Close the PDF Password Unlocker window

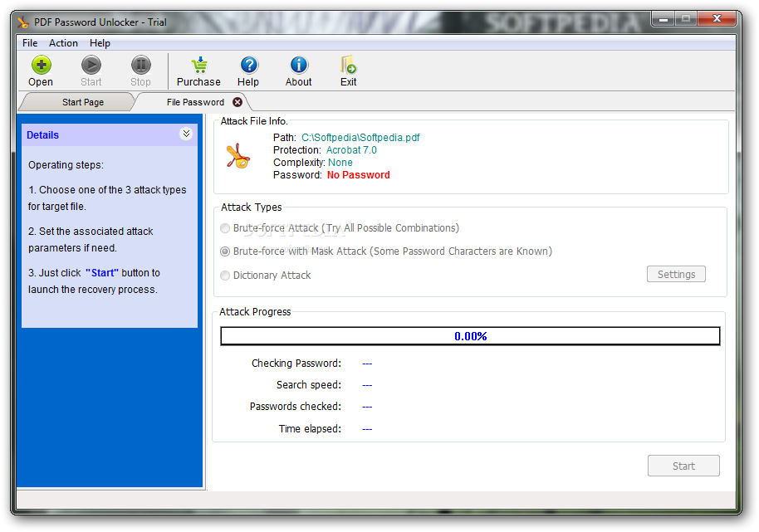717,19
